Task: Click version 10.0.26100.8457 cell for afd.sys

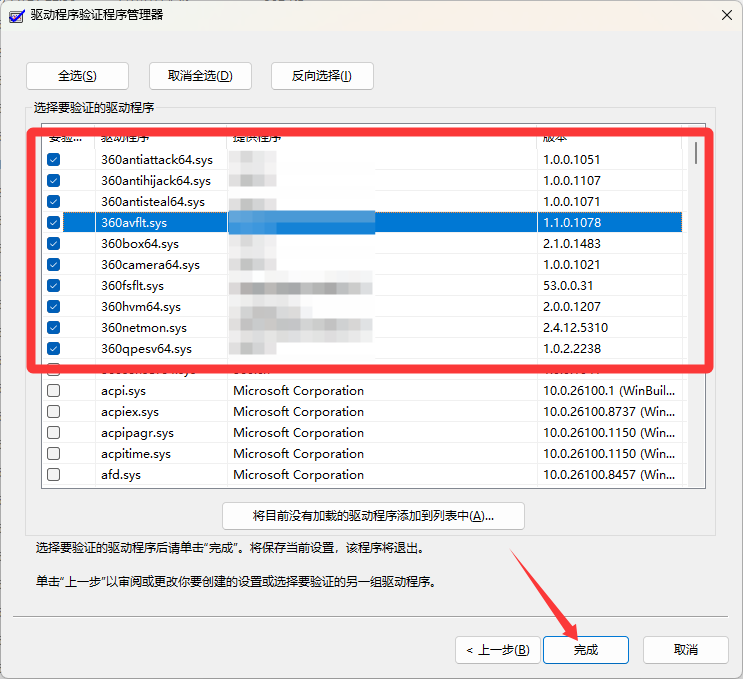Action: [609, 474]
